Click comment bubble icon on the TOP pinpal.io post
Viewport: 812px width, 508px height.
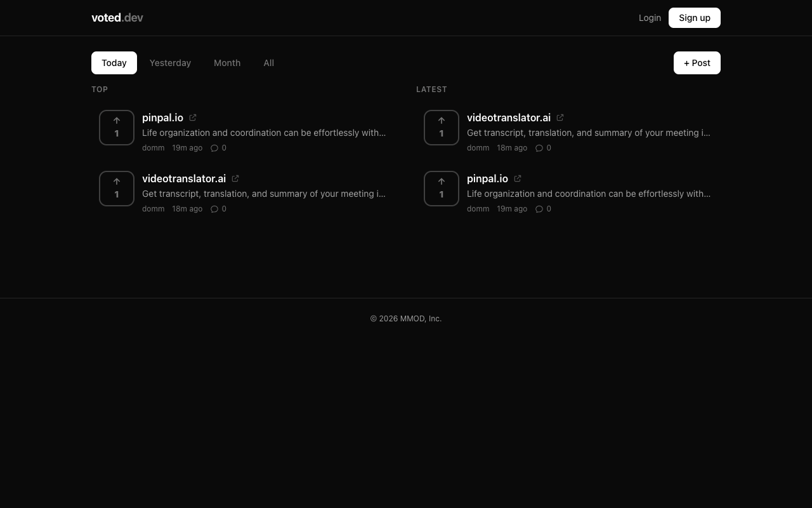(x=215, y=148)
